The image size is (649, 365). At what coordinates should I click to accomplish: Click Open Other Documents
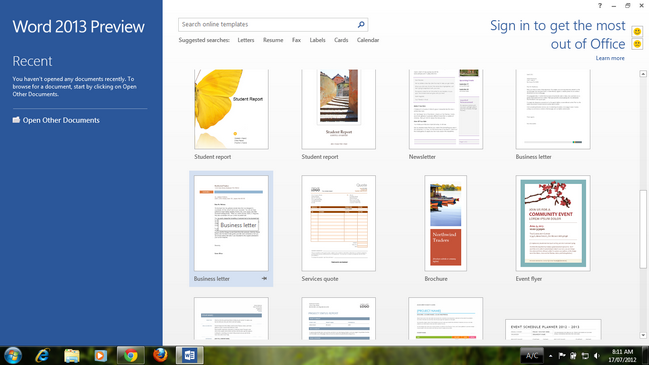click(x=61, y=120)
